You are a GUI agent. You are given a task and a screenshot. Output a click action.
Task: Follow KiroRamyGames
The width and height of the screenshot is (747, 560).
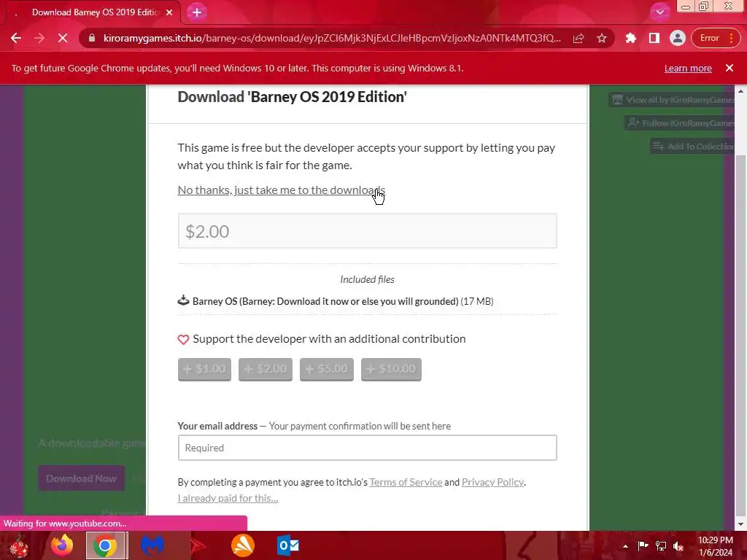[681, 122]
